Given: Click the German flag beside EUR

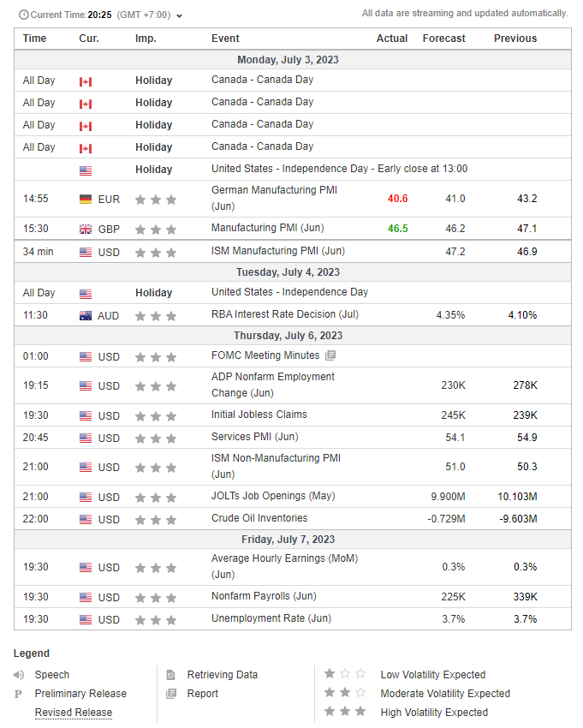Looking at the screenshot, I should (x=86, y=200).
